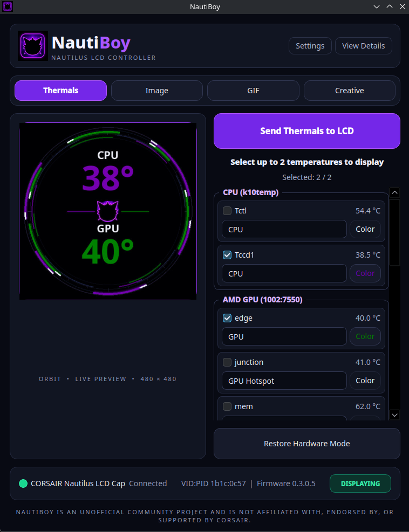
Task: Open the purple Color picker for Tccd1
Action: 365,273
